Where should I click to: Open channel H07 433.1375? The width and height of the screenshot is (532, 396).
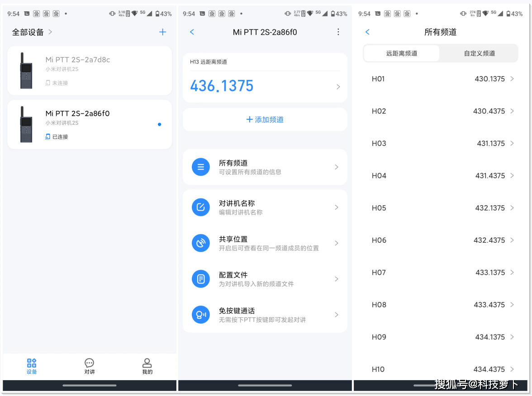(441, 272)
